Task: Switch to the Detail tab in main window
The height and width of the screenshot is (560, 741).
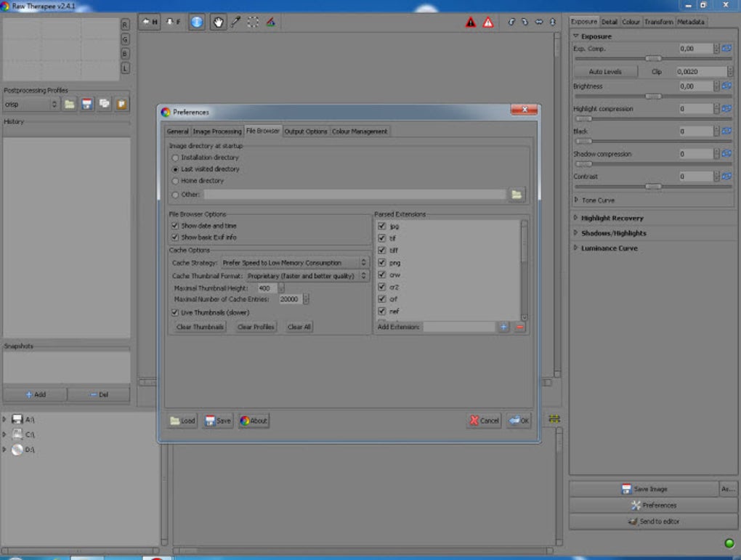Action: pos(610,22)
